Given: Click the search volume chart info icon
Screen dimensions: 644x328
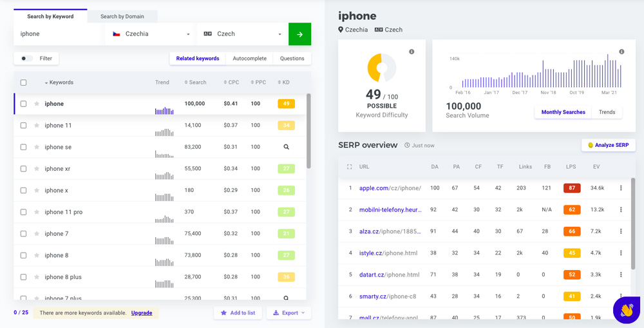Looking at the screenshot, I should 621,52.
